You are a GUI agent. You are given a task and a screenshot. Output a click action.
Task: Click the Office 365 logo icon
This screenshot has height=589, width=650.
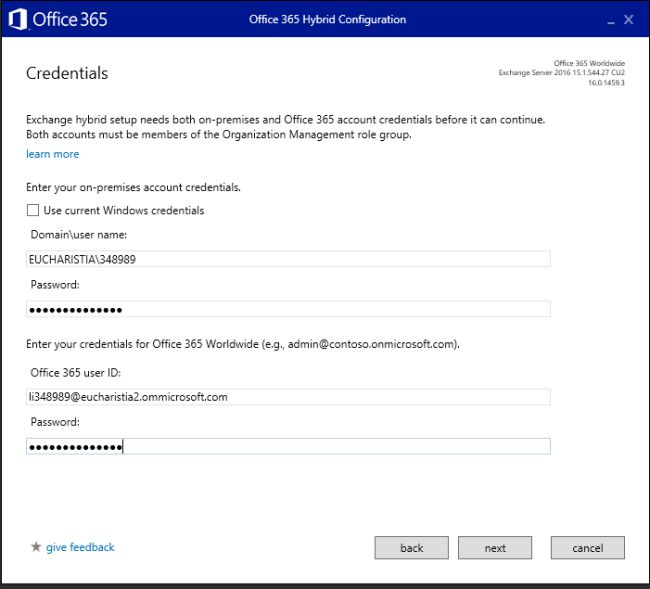[x=18, y=19]
